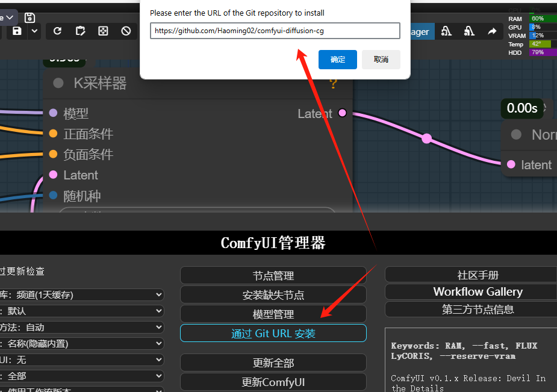557x392 pixels.
Task: Click the 正面条件 input socket
Action: [53, 134]
